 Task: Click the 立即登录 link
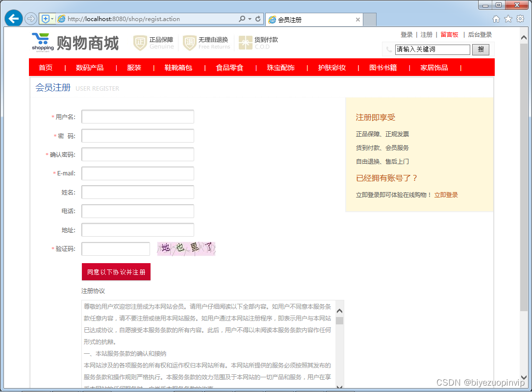pos(446,195)
